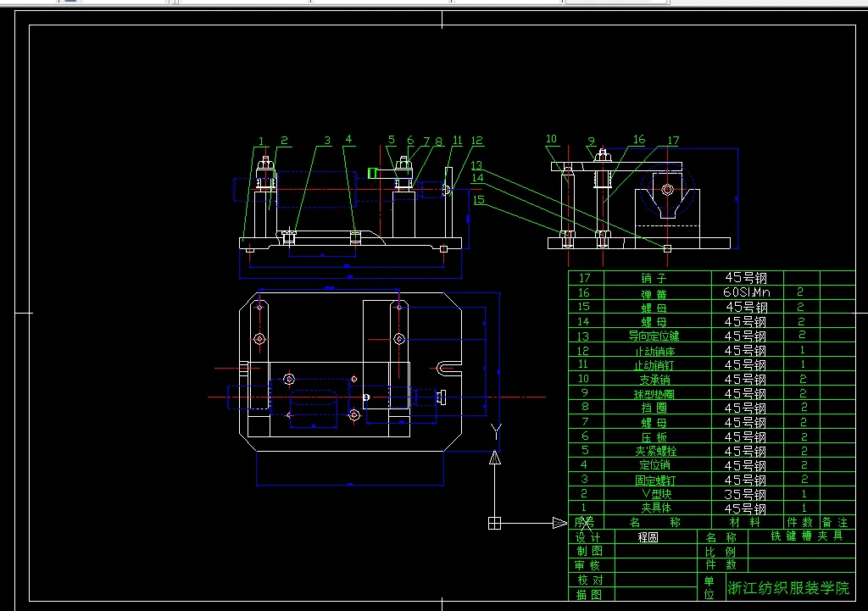The image size is (868, 611).
Task: Click balloon number 15 beside front view
Action: [x=479, y=200]
